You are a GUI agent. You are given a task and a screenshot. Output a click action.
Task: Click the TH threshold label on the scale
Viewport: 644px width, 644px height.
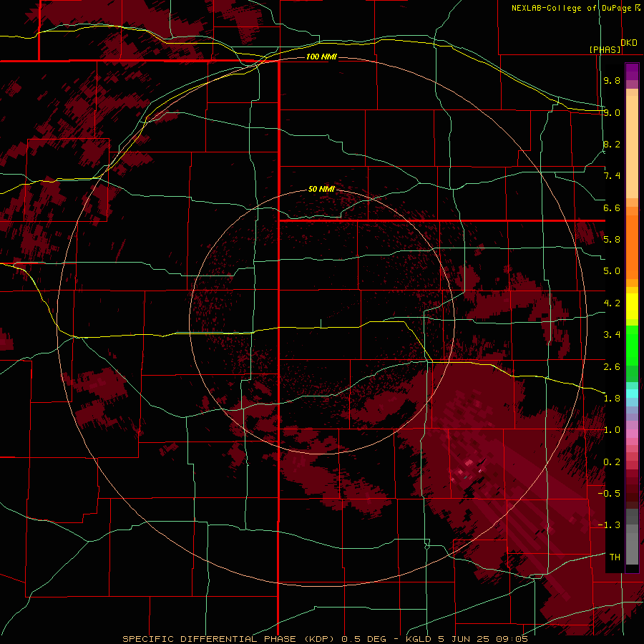pos(615,557)
